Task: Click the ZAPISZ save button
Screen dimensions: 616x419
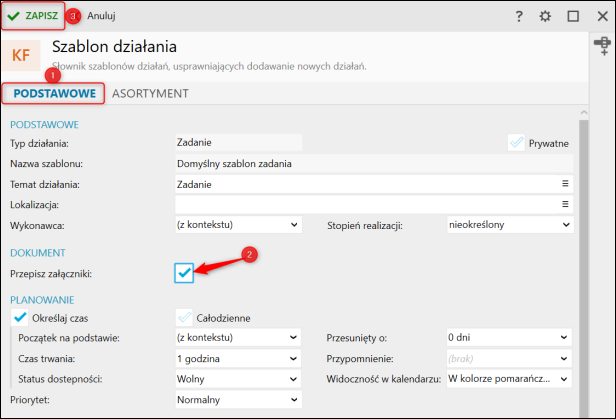Action: pos(33,16)
